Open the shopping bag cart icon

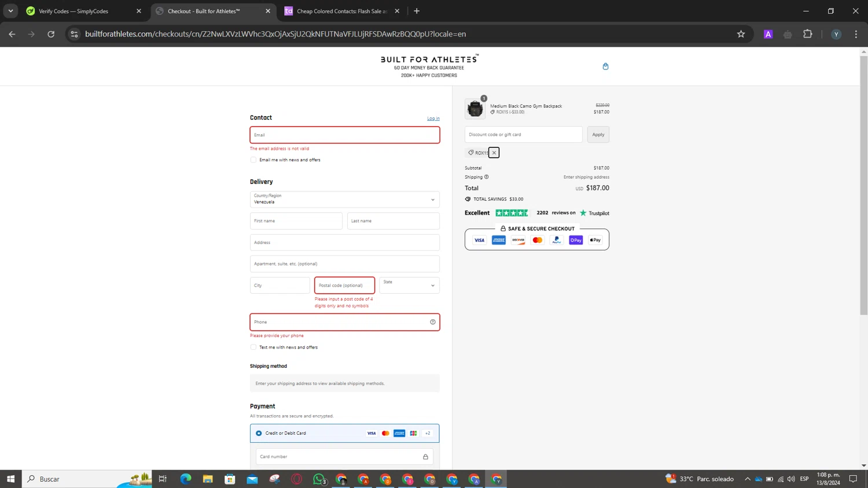pos(605,66)
